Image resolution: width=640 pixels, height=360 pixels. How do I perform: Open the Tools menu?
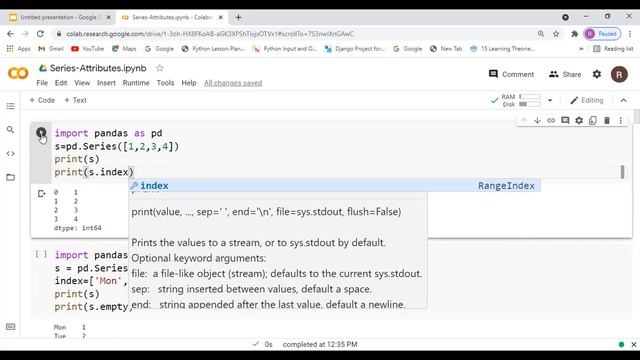165,83
